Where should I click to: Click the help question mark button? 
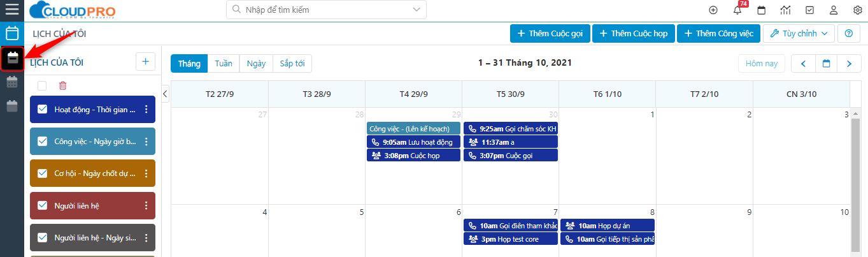click(x=848, y=33)
